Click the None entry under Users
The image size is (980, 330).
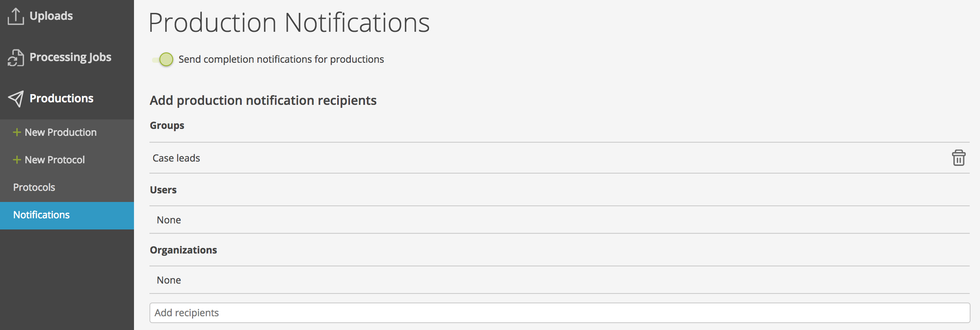[x=169, y=220]
